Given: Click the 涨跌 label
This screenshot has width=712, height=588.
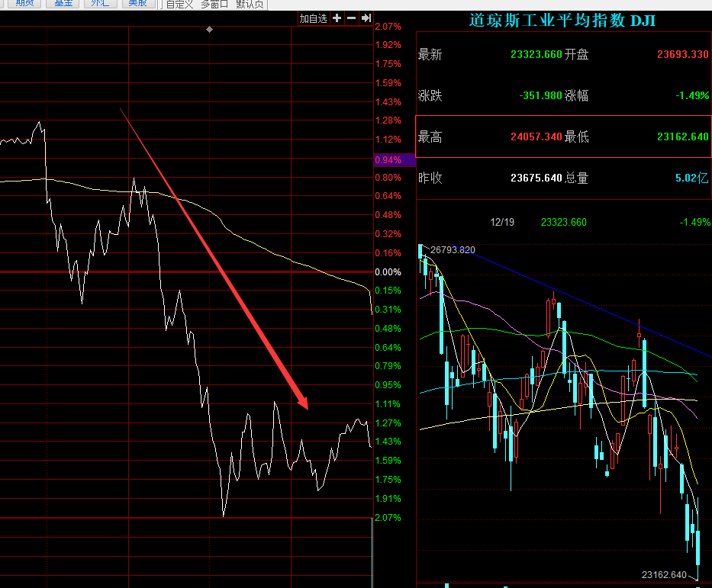Looking at the screenshot, I should point(430,96).
